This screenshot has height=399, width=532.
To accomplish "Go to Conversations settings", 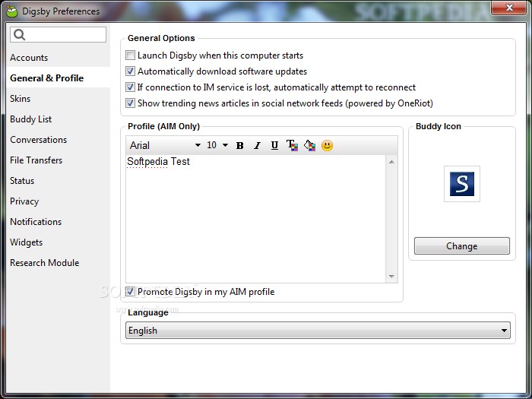I will pos(58,140).
